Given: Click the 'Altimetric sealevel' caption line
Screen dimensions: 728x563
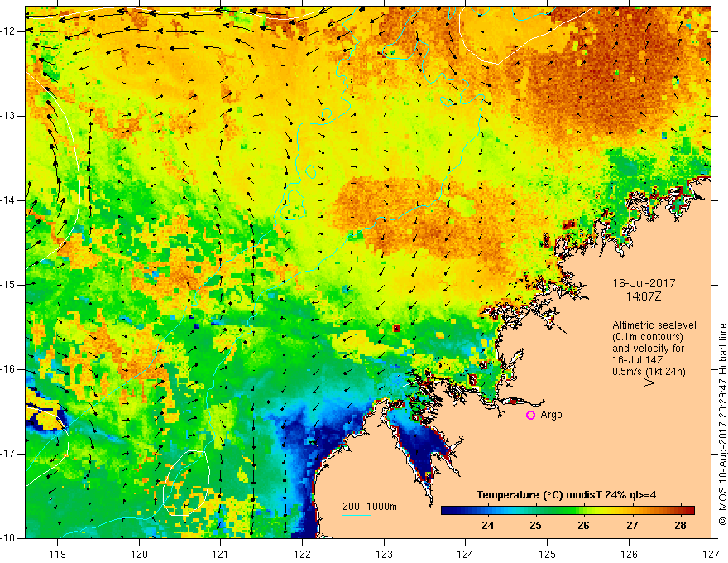Looking at the screenshot, I should (654, 325).
